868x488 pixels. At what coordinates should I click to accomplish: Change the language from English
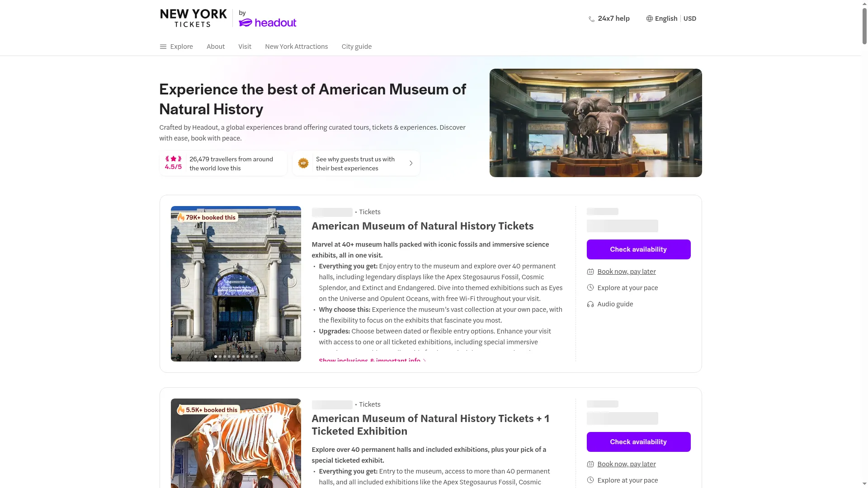[662, 19]
